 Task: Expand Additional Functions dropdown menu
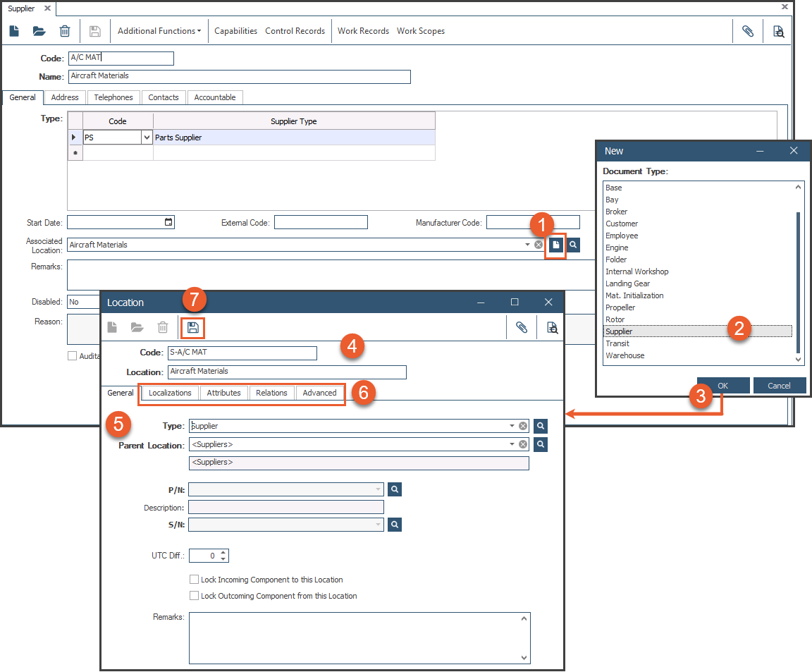pos(159,31)
